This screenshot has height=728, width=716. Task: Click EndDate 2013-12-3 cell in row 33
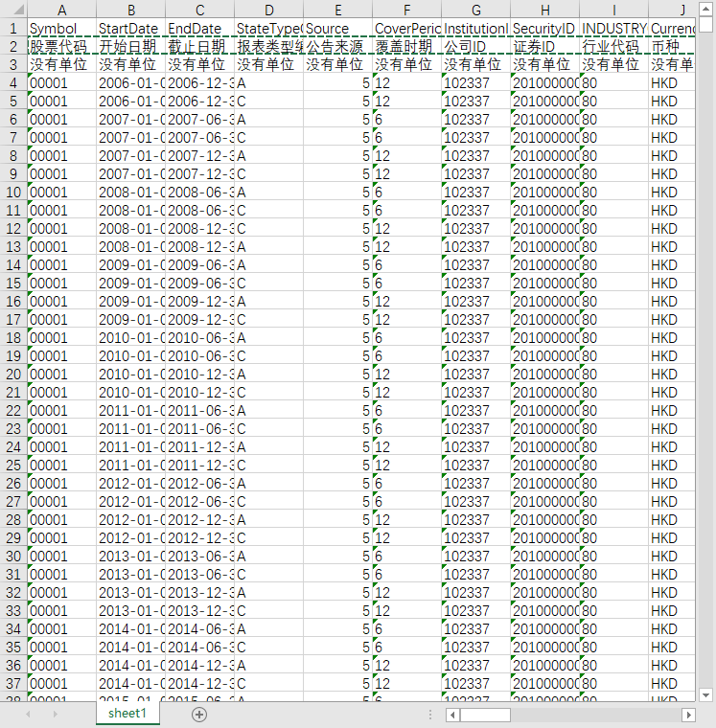[199, 610]
